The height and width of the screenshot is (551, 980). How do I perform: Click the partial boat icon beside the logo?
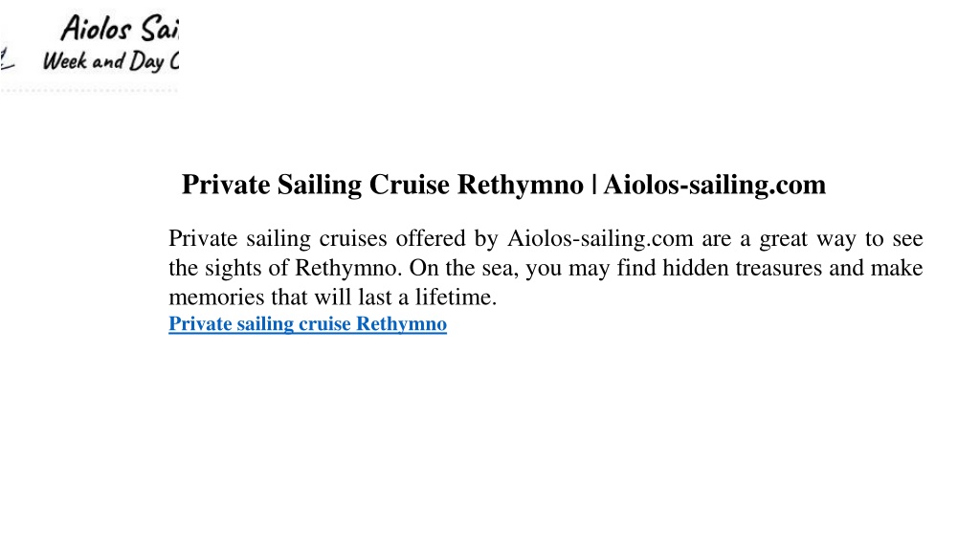click(x=7, y=60)
